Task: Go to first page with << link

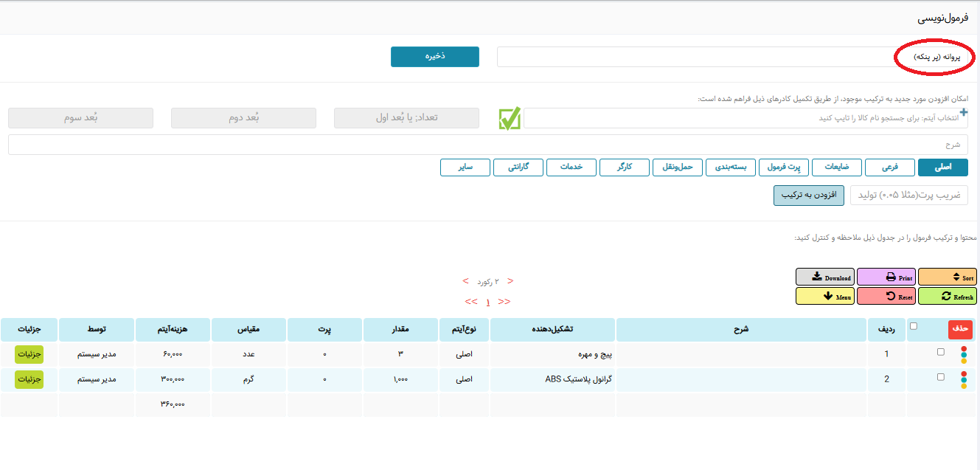Action: [x=470, y=302]
